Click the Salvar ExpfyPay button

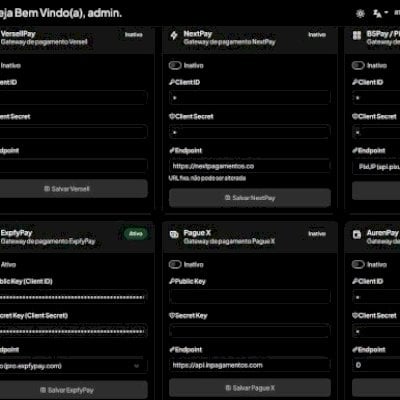click(x=73, y=390)
